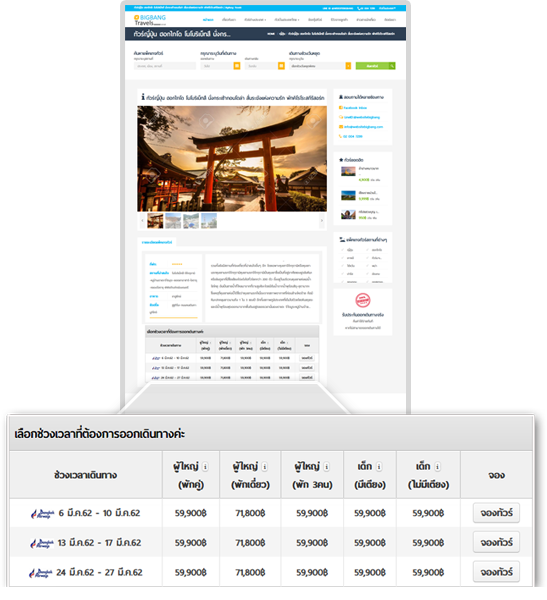Open the departure date calendar icon
Image resolution: width=547 pixels, height=600 pixels.
237,66
